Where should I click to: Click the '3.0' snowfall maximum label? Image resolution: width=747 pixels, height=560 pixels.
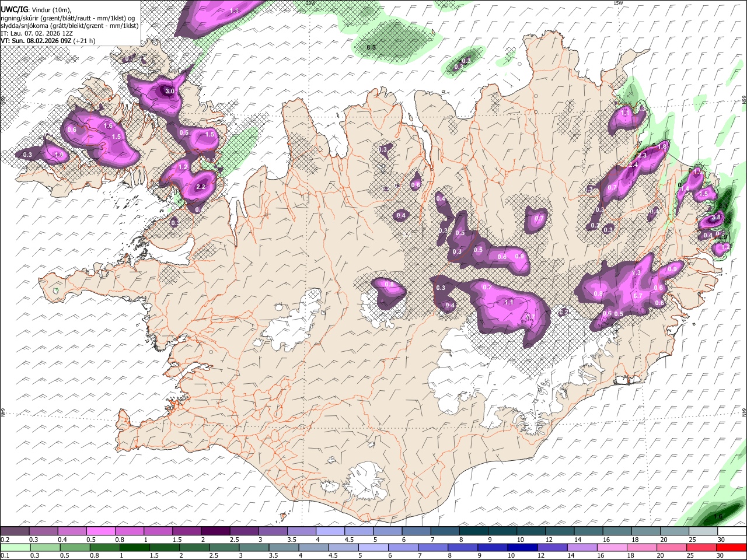(169, 92)
